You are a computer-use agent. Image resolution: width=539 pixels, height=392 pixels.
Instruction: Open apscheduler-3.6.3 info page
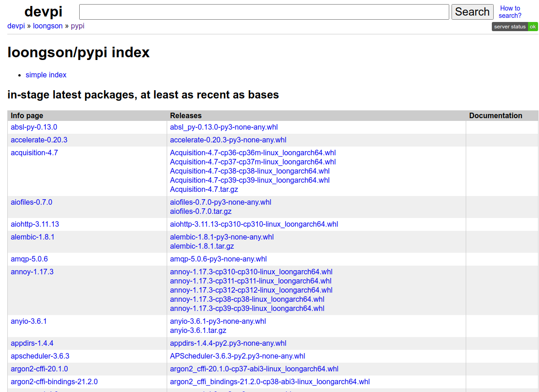[x=40, y=356]
